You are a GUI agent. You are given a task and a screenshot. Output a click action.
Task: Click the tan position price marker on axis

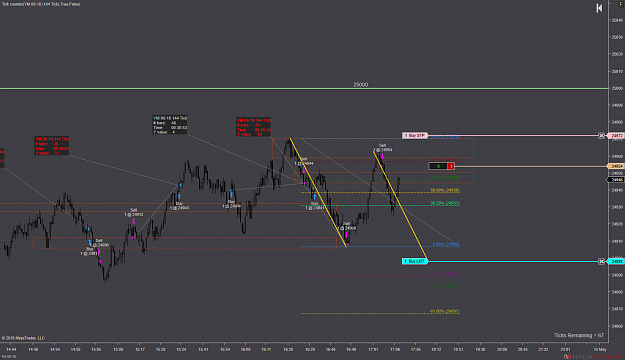[x=616, y=166]
